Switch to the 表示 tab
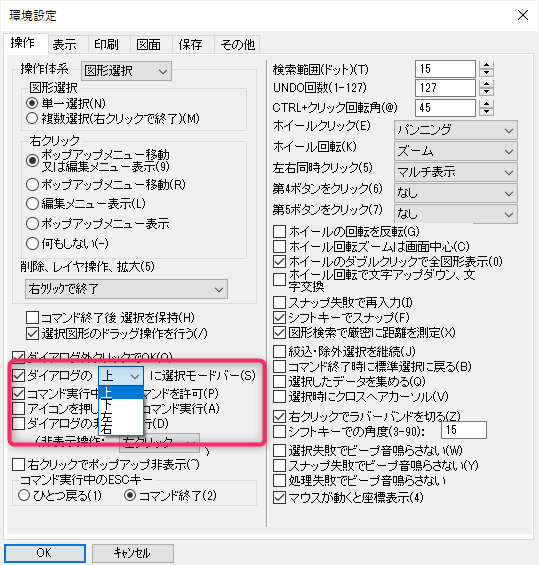The image size is (539, 565). (x=64, y=45)
